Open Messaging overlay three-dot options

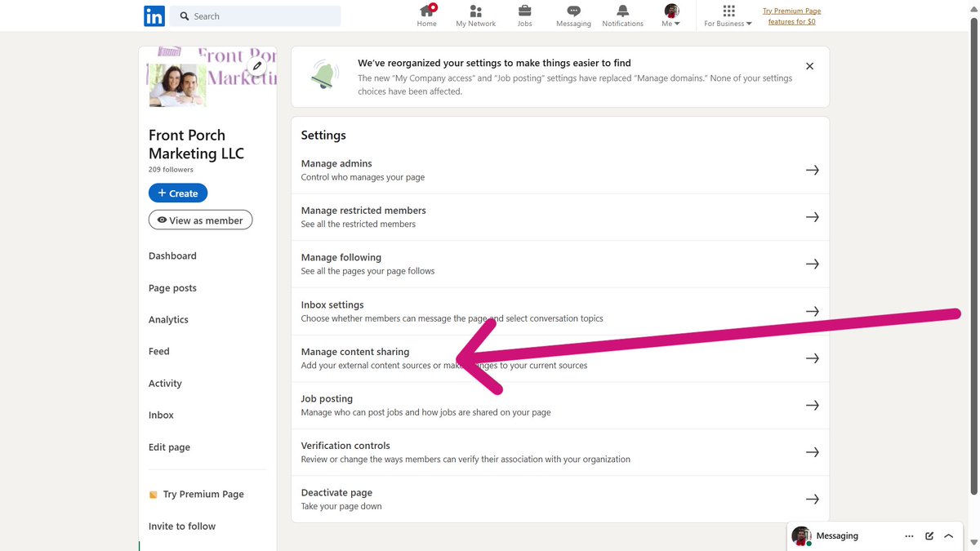click(x=909, y=536)
